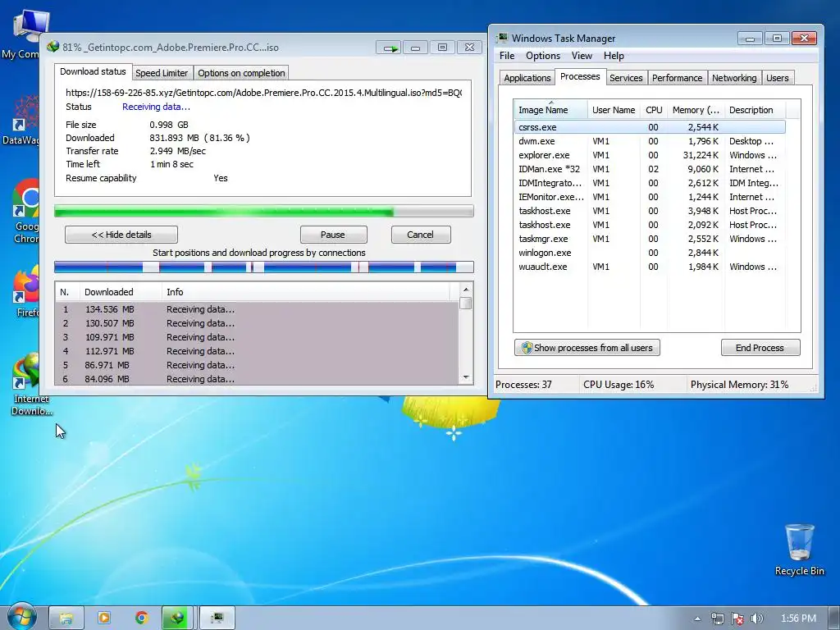
Task: Click the network tray icon
Action: (x=717, y=619)
